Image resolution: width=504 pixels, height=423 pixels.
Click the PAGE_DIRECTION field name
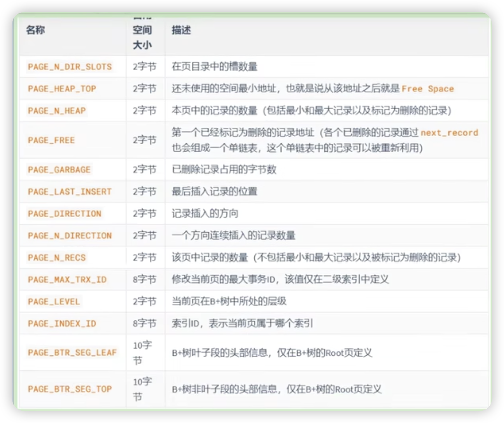click(65, 214)
